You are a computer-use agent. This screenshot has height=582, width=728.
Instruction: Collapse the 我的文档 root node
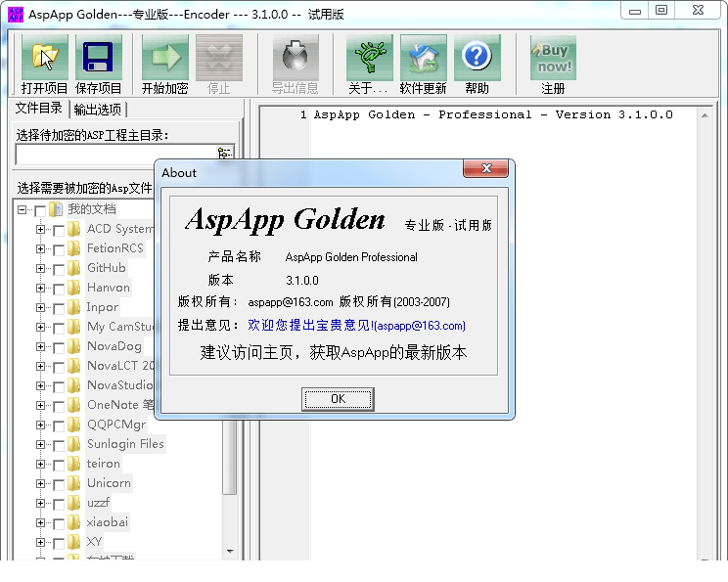pyautogui.click(x=22, y=209)
